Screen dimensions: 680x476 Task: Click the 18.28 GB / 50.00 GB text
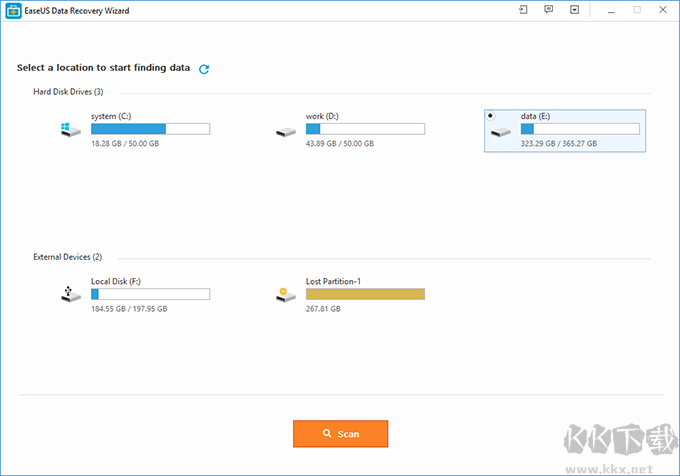[x=125, y=143]
